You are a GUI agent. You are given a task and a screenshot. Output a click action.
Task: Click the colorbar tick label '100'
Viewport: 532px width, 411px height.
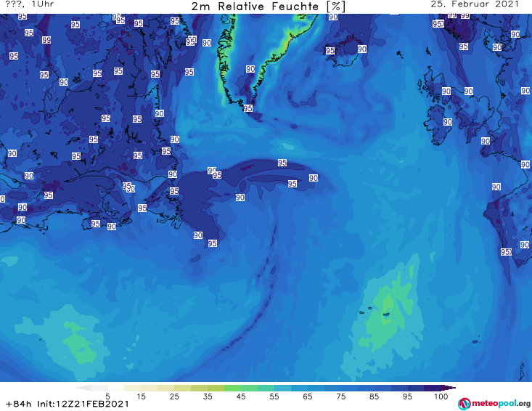(441, 396)
